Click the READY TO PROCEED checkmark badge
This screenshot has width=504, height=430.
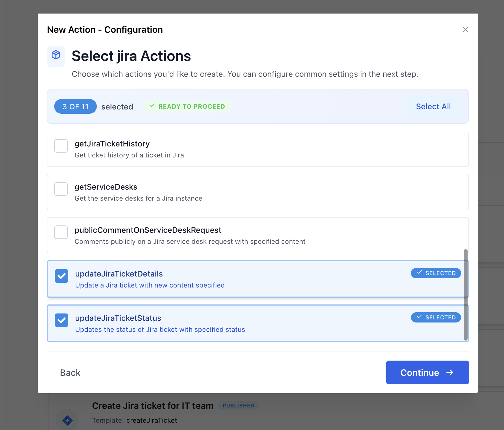187,106
